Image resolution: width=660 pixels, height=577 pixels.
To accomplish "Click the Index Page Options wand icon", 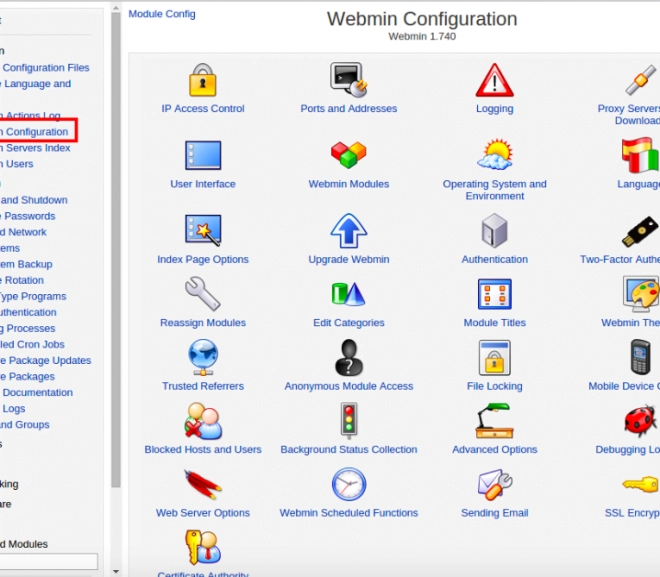I will (x=203, y=230).
